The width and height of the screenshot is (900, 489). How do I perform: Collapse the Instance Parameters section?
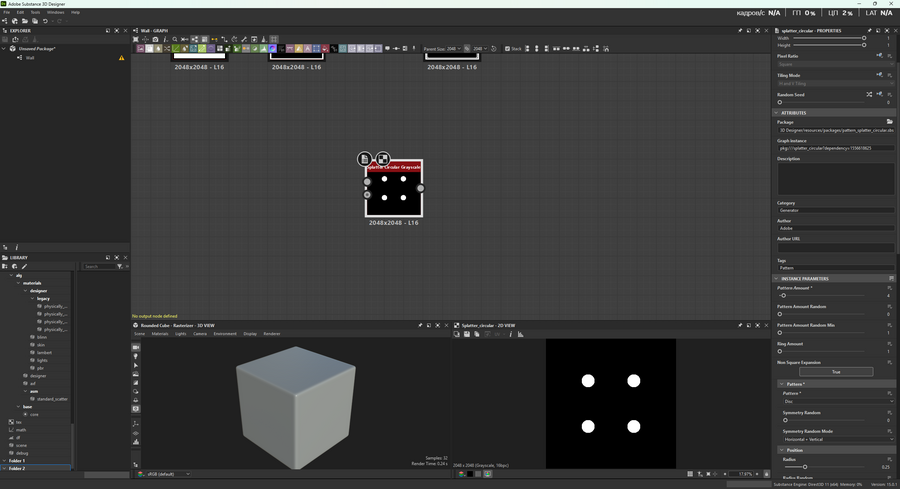coord(778,278)
